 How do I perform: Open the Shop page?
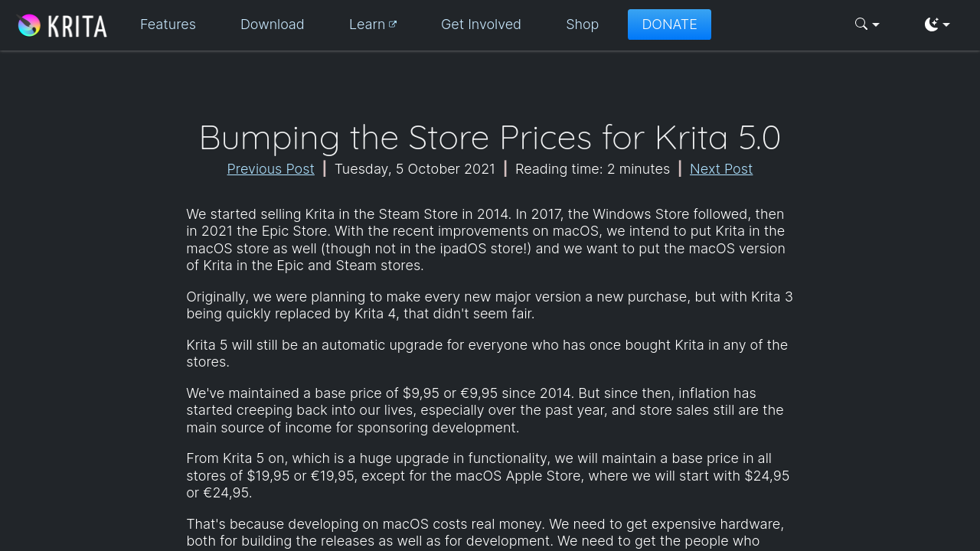(x=582, y=24)
